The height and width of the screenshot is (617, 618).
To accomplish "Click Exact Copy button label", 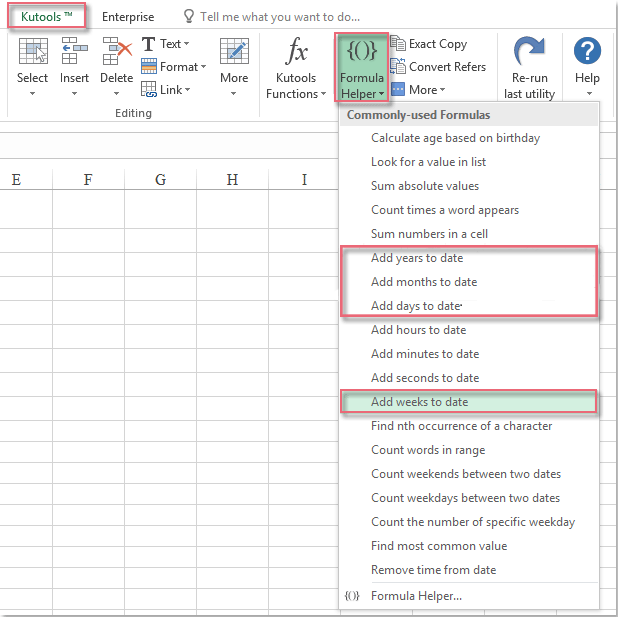I will tap(438, 44).
